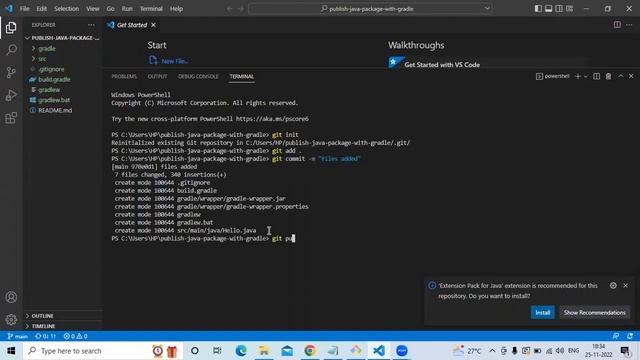The width and height of the screenshot is (640, 360).
Task: Open the customize layout icon
Action: [569, 9]
